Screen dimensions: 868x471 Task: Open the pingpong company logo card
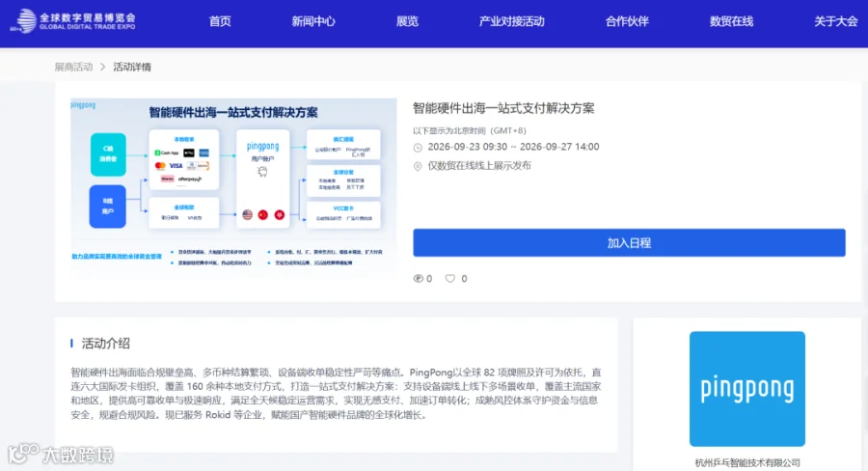(x=746, y=389)
